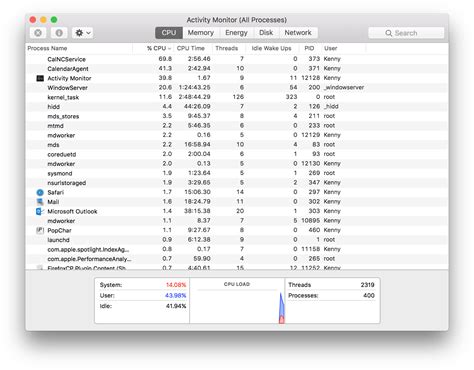The image size is (474, 370).
Task: Focus the Search field
Action: click(406, 33)
